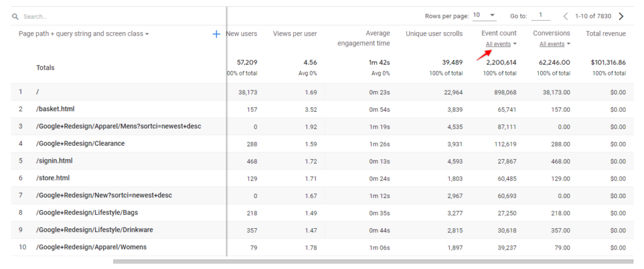Go to the previous page of results
The image size is (644, 269).
(x=566, y=16)
